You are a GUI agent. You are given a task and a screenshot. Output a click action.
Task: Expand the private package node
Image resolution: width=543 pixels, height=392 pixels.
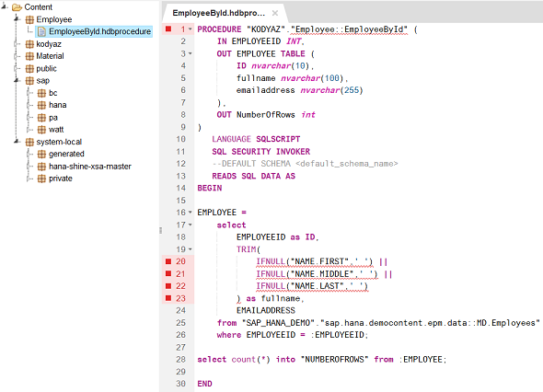29,179
